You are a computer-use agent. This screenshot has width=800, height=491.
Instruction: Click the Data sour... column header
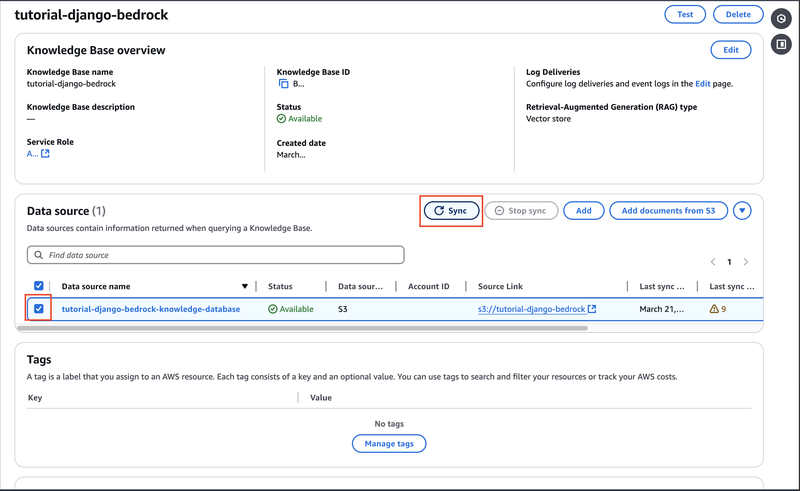360,286
